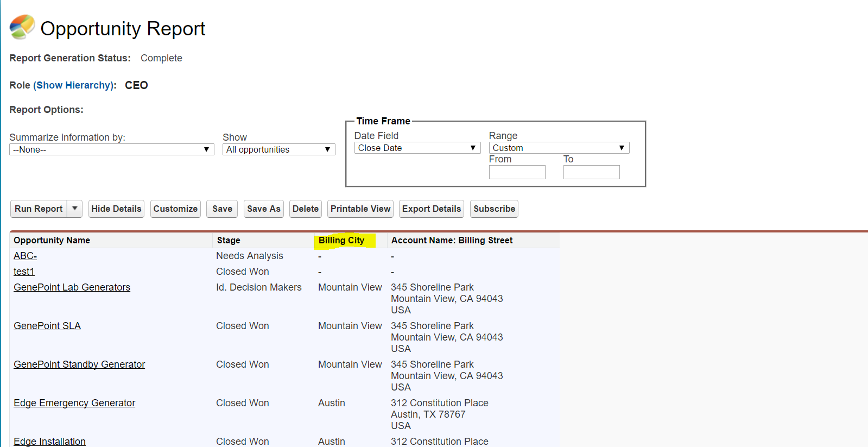Open the Date Field dropdown
The image size is (868, 447).
point(417,148)
